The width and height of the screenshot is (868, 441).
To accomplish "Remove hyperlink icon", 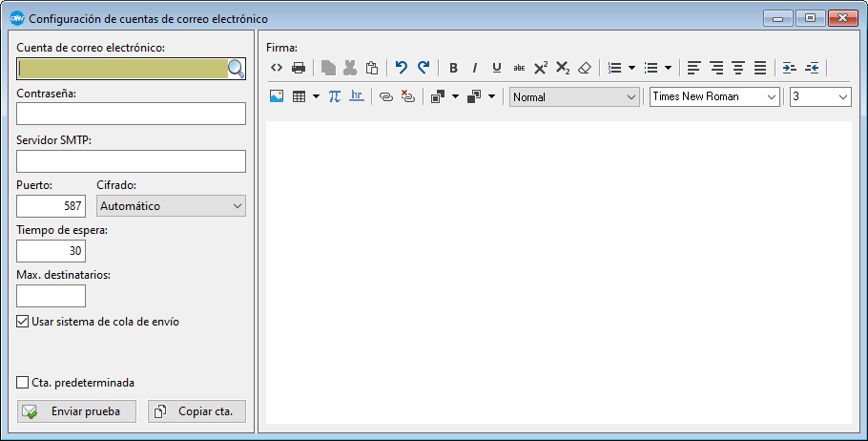I will click(408, 96).
